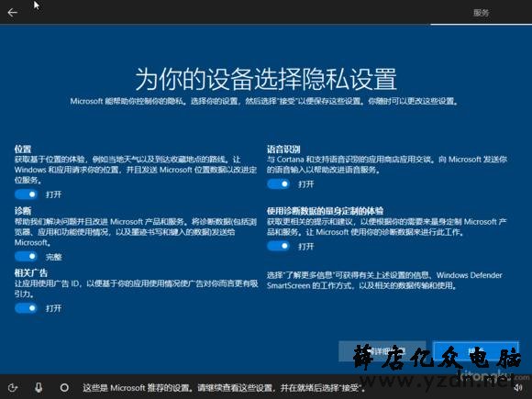Click the 相关广告 heading text

click(31, 272)
